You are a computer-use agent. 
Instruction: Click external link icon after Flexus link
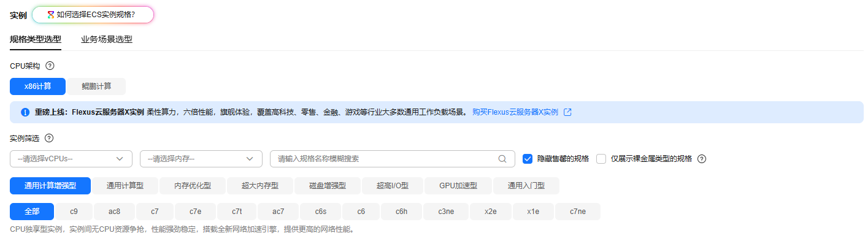(567, 112)
